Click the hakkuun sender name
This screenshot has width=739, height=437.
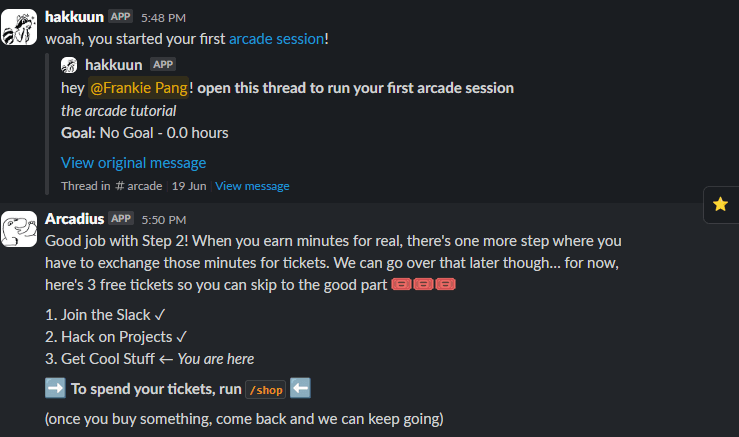pos(74,16)
